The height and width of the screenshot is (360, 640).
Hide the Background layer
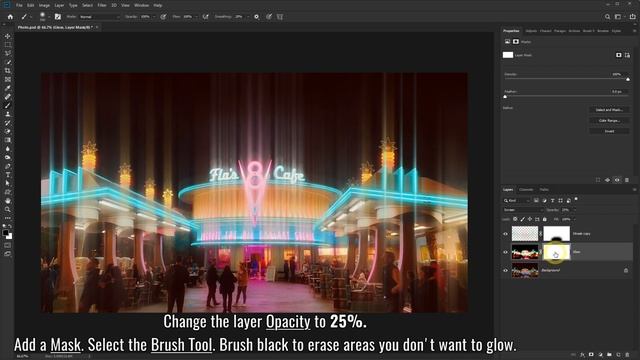click(505, 270)
